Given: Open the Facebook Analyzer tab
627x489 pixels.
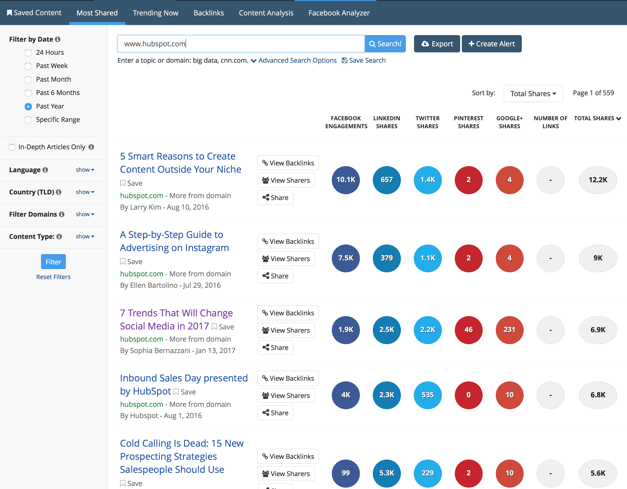Looking at the screenshot, I should pyautogui.click(x=339, y=13).
